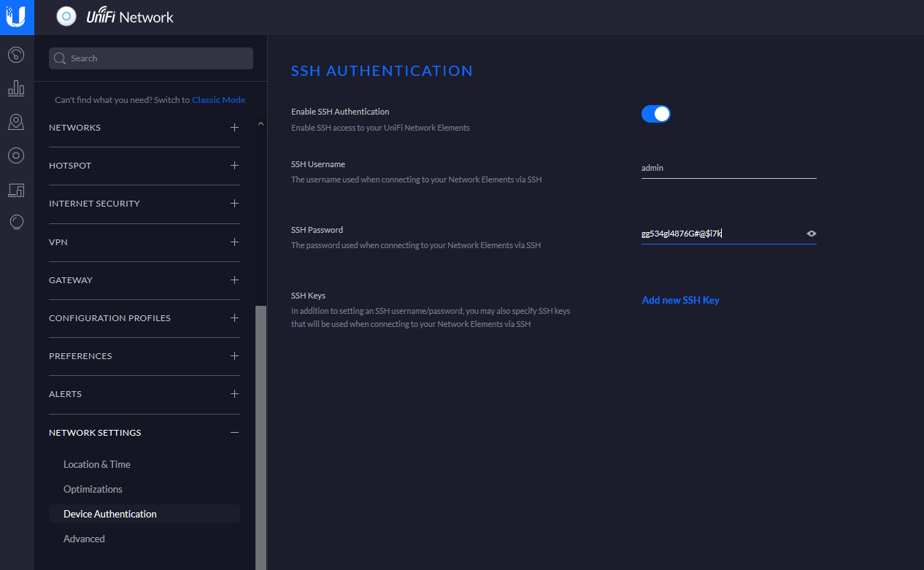
Task: Expand the Networks section
Action: tap(234, 128)
